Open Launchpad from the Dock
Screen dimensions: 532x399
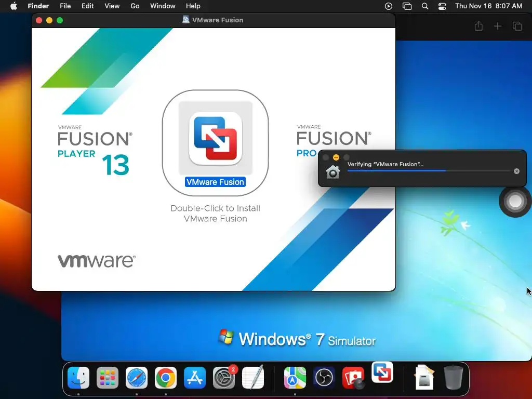point(108,378)
